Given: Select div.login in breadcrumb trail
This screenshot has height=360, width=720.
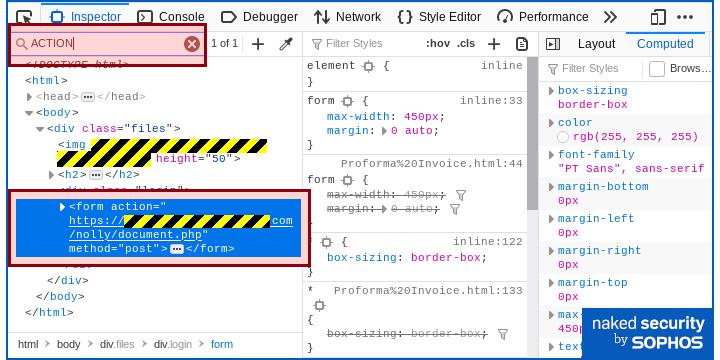Looking at the screenshot, I should (x=173, y=344).
